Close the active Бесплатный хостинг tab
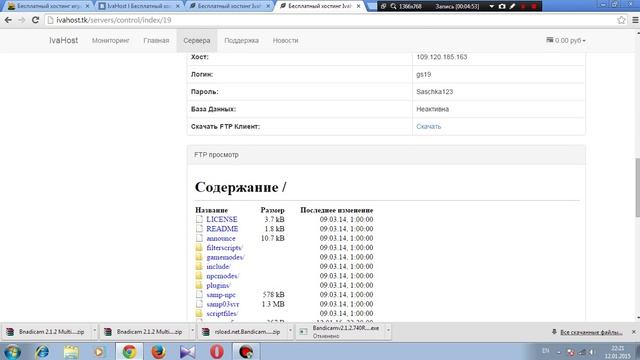The image size is (640, 360). 358,6
